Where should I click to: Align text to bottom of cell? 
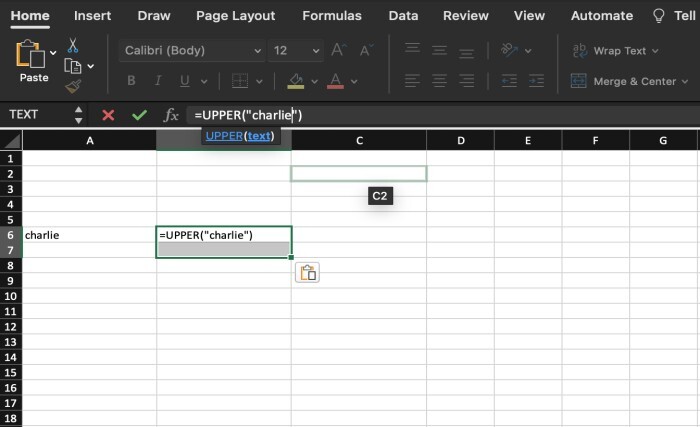click(467, 54)
